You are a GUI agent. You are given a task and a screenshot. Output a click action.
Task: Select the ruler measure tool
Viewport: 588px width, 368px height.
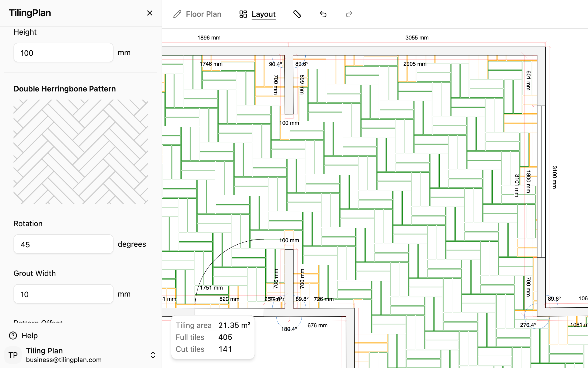coord(297,14)
